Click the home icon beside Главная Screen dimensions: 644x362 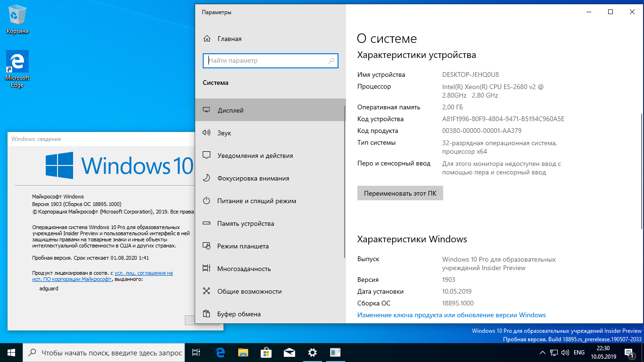(207, 39)
